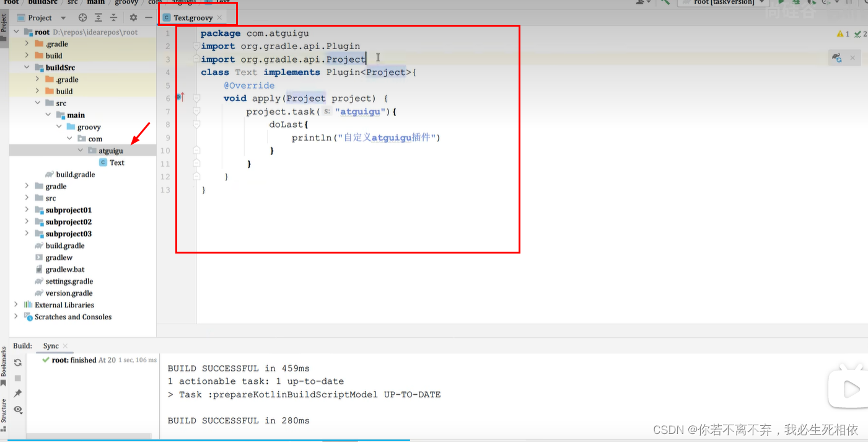Collapse the groovy folder

(x=59, y=127)
